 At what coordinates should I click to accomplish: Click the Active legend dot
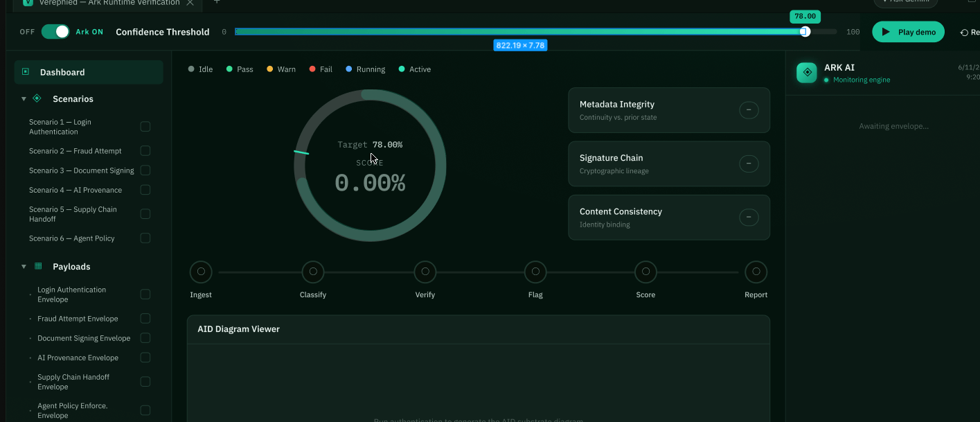402,69
